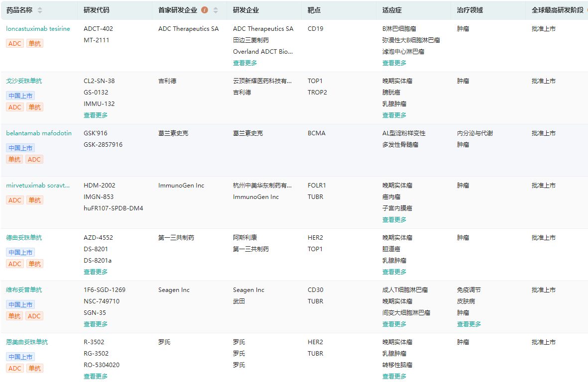Select ImmunoGen Inc first developer cell

coord(181,186)
